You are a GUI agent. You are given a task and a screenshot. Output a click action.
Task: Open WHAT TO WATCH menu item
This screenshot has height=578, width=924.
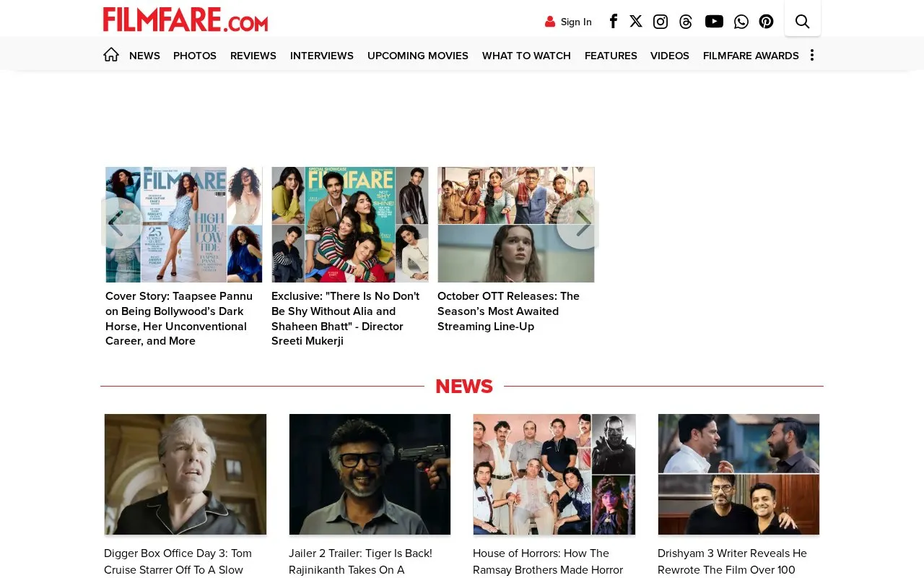526,56
